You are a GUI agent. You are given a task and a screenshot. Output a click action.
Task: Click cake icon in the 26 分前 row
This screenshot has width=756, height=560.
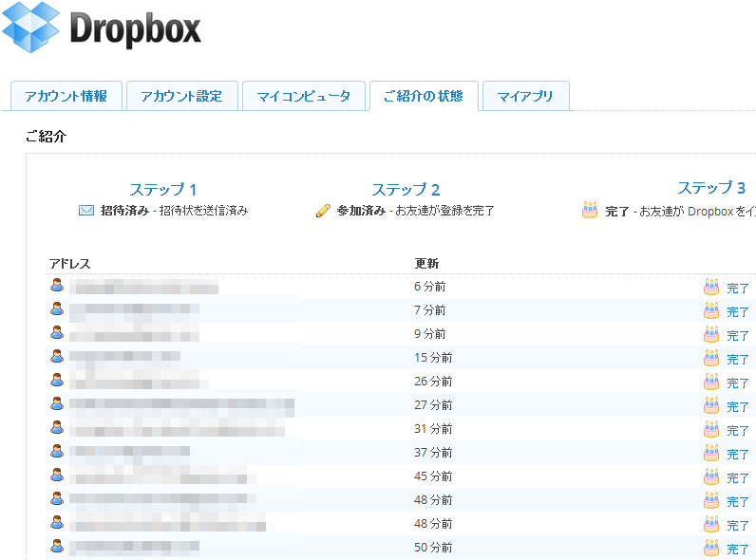coord(711,382)
